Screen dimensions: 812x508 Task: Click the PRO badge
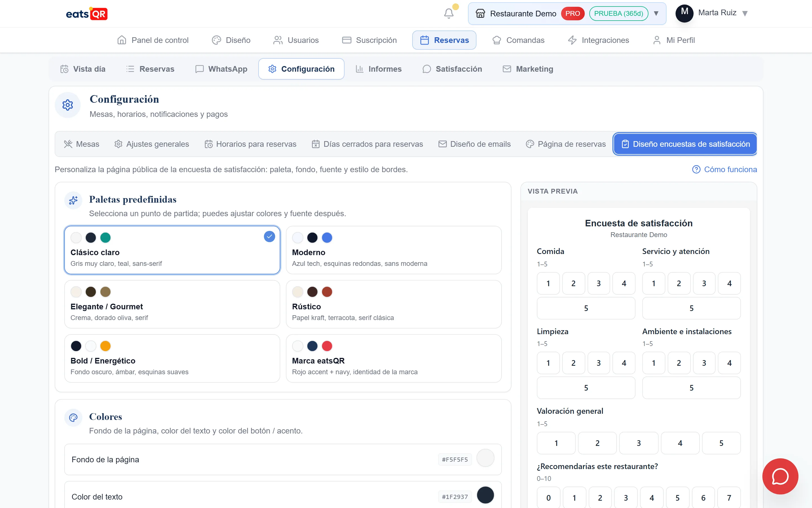pos(572,14)
